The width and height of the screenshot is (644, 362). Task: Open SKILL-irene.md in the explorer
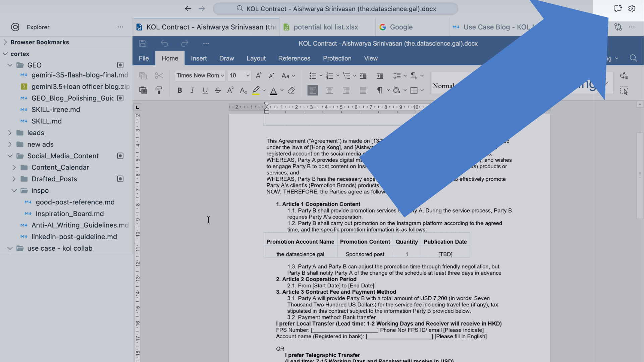[x=56, y=110]
